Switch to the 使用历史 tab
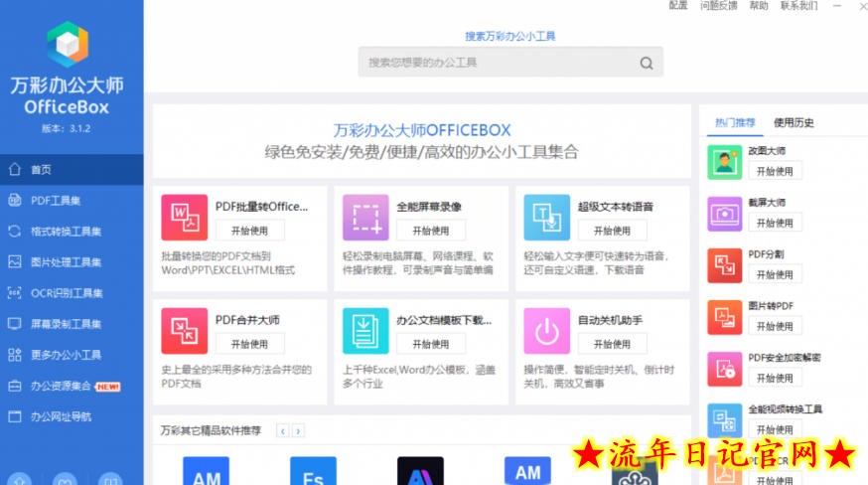 tap(794, 122)
